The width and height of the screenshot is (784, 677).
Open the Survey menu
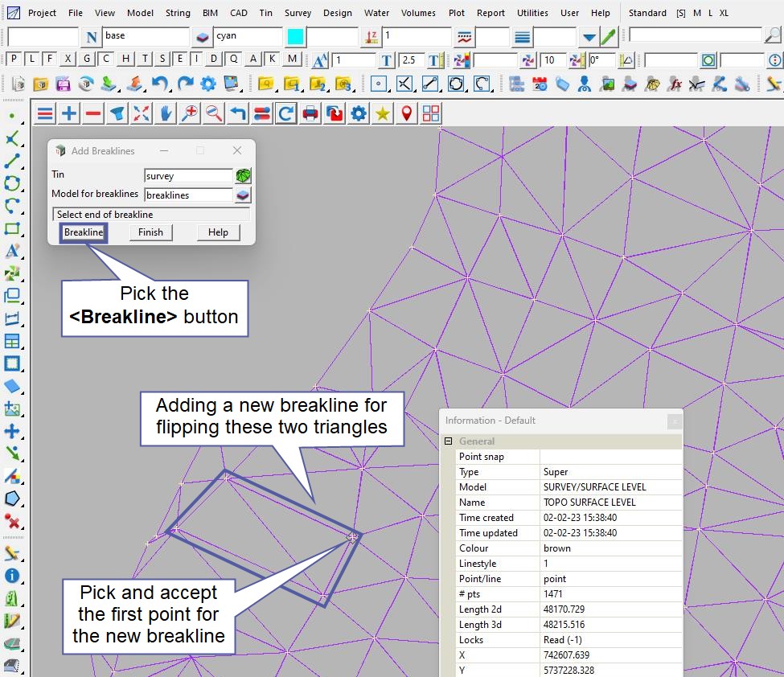(x=298, y=13)
